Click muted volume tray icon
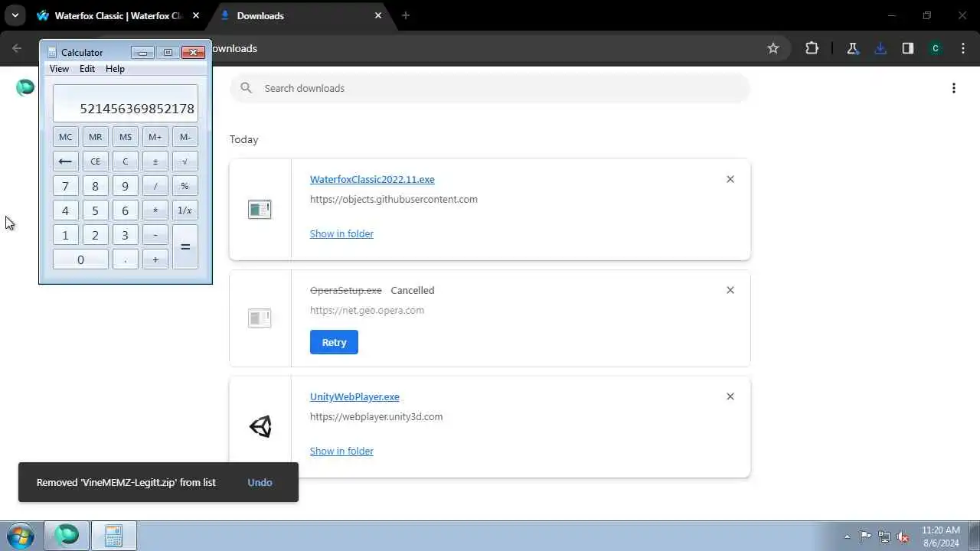 903,536
